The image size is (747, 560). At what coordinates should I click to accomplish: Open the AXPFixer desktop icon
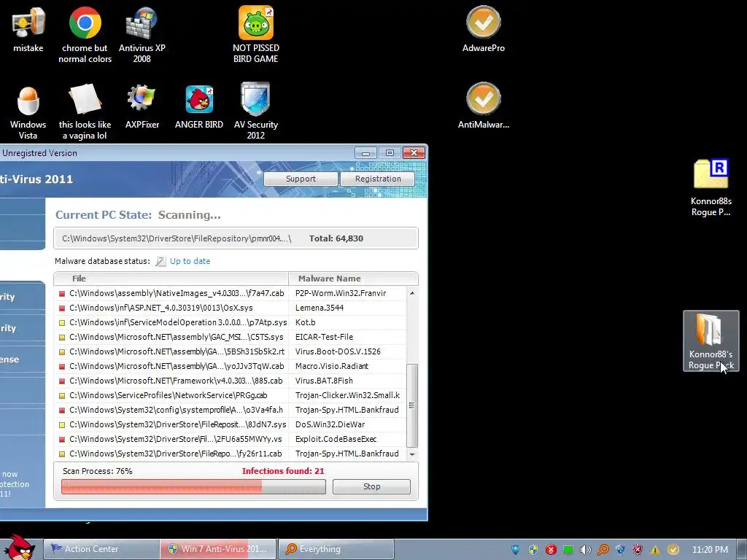pos(142,106)
